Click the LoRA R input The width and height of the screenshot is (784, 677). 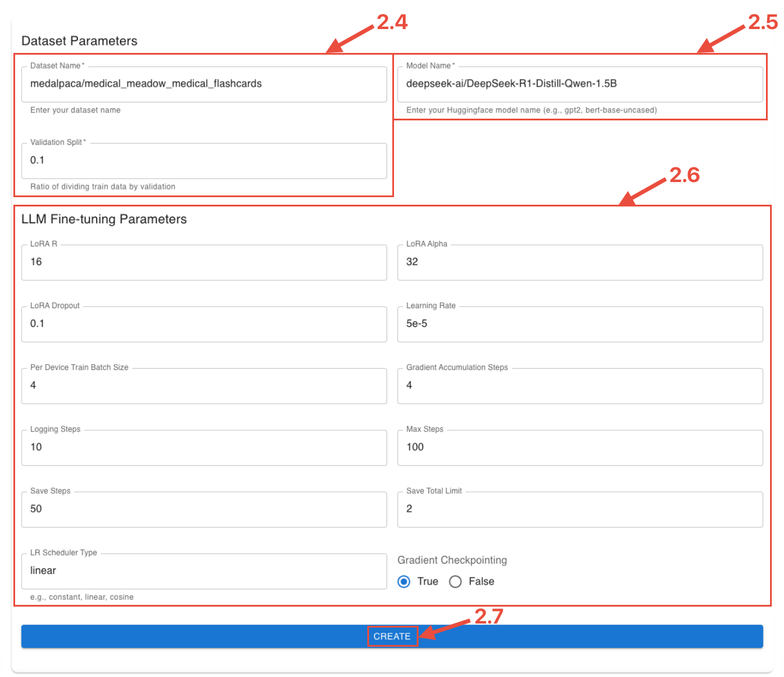[204, 262]
